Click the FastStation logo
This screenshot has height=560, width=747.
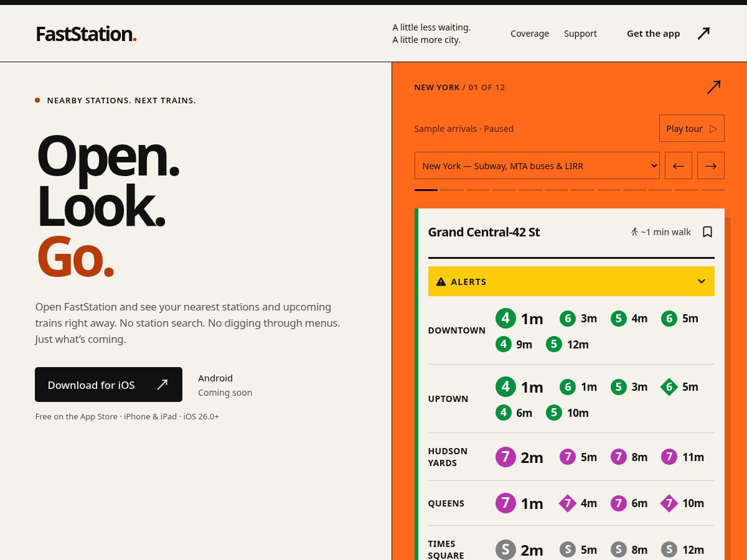(86, 34)
